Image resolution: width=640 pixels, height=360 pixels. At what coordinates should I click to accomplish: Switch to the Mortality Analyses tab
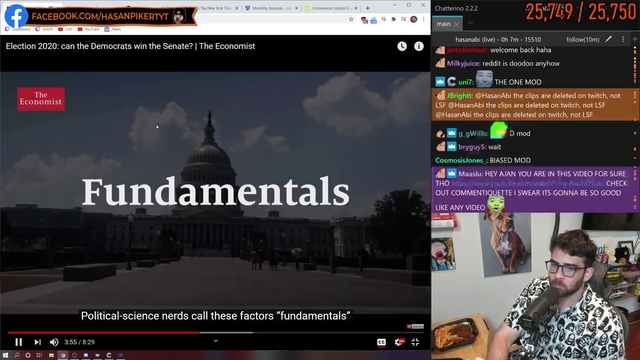271,8
